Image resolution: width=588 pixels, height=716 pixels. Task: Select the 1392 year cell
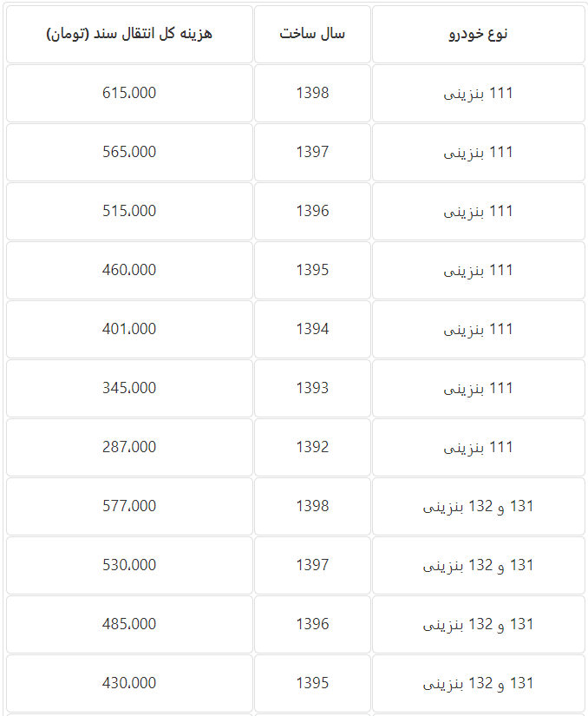tap(312, 447)
